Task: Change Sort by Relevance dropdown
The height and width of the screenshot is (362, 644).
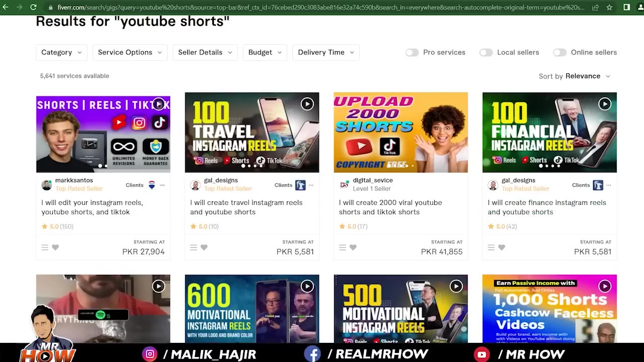Action: click(x=587, y=76)
